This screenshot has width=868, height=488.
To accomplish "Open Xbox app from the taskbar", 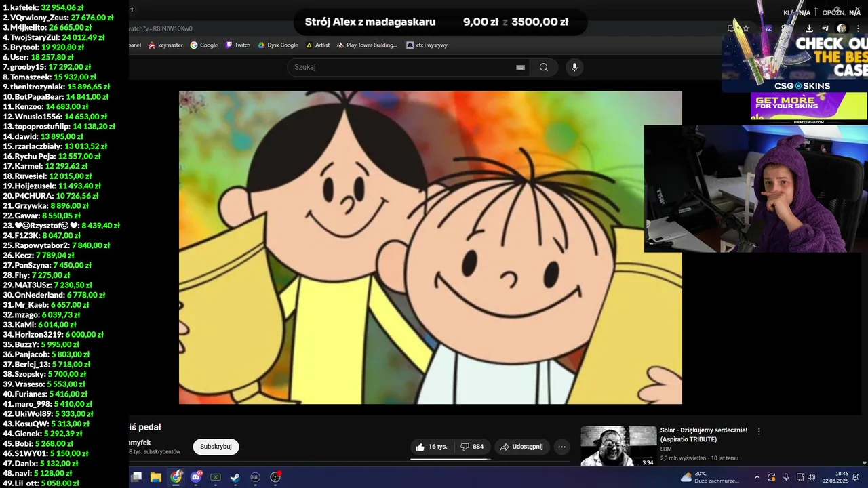I will [x=215, y=477].
